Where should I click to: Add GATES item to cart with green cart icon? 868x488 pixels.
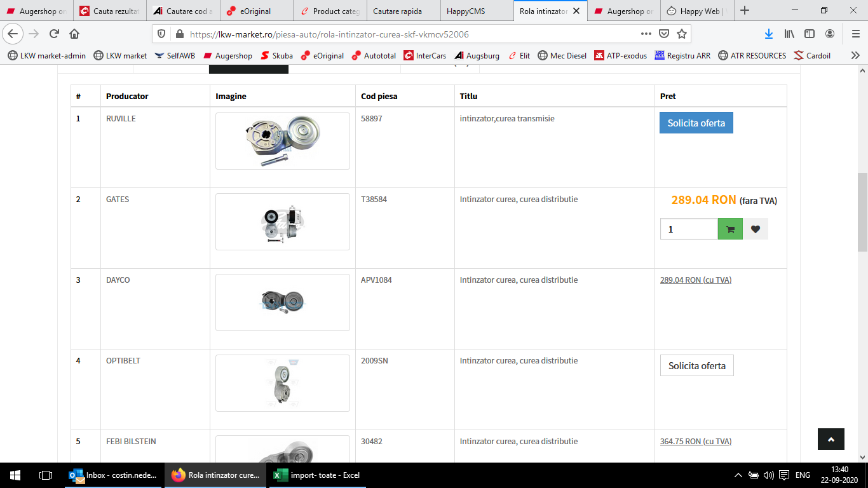[x=730, y=229]
